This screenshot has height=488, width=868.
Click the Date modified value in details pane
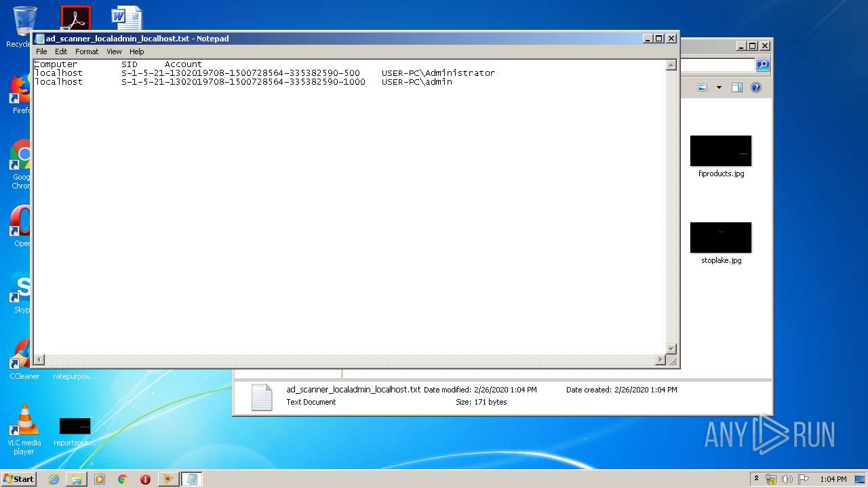pyautogui.click(x=505, y=390)
